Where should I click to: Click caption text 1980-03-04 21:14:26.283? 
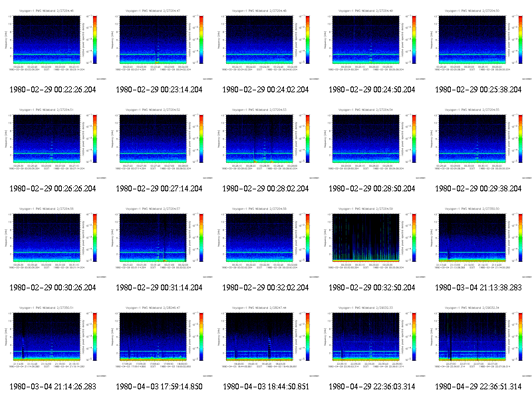click(53, 387)
